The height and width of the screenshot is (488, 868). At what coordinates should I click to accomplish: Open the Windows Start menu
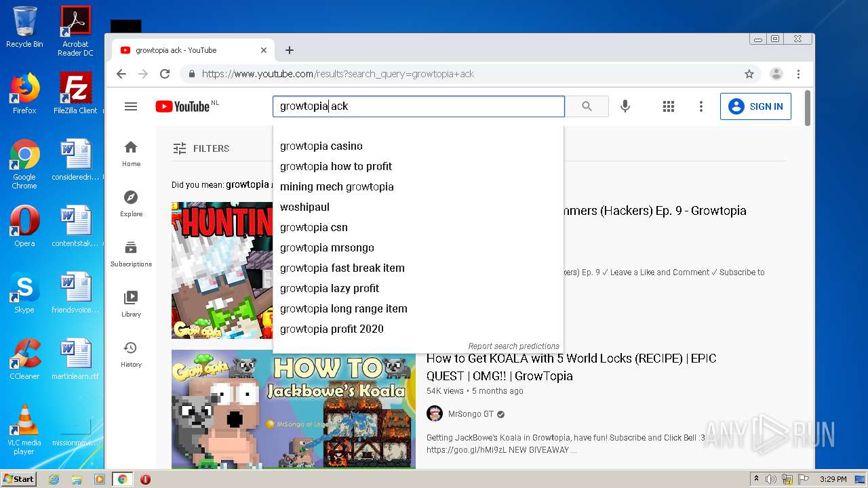point(19,479)
